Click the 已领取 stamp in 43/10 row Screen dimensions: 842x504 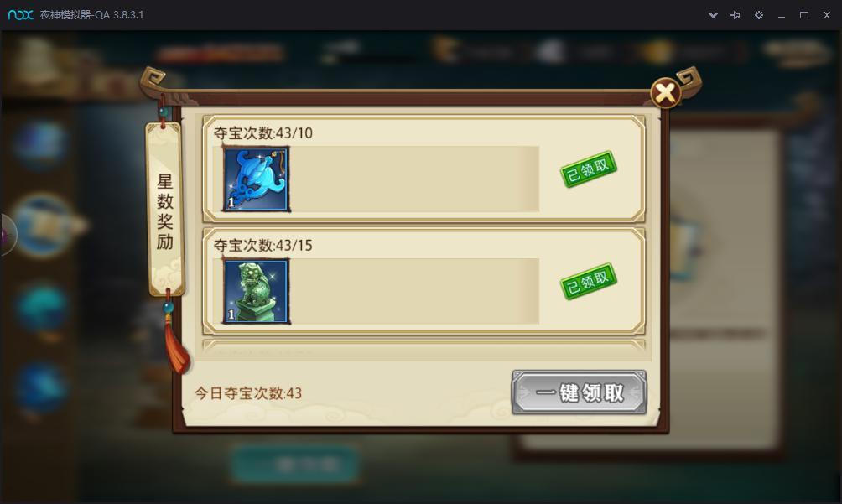point(588,169)
